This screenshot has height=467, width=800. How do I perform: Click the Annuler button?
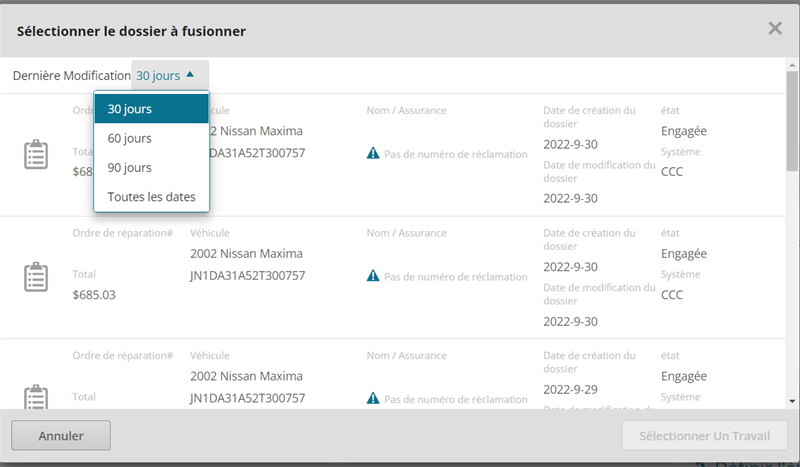point(61,435)
